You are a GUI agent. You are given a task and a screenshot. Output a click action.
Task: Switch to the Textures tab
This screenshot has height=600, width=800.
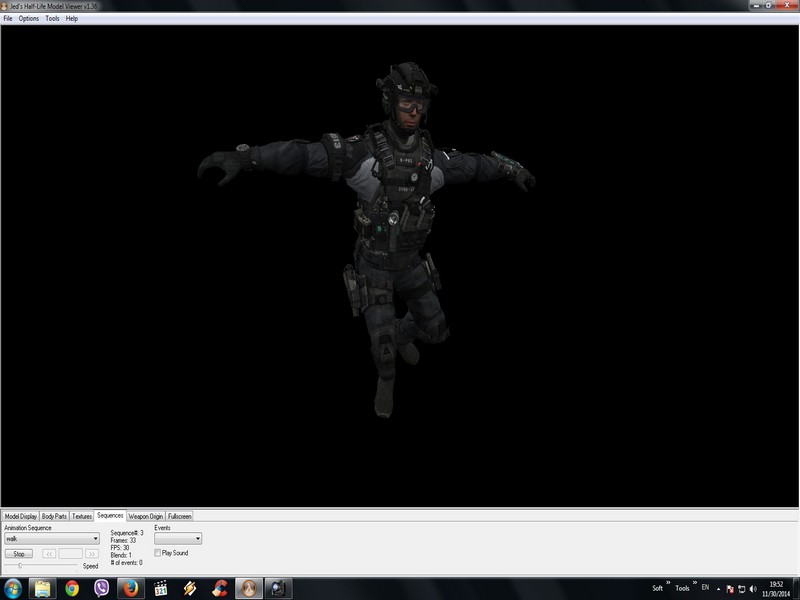pyautogui.click(x=82, y=516)
